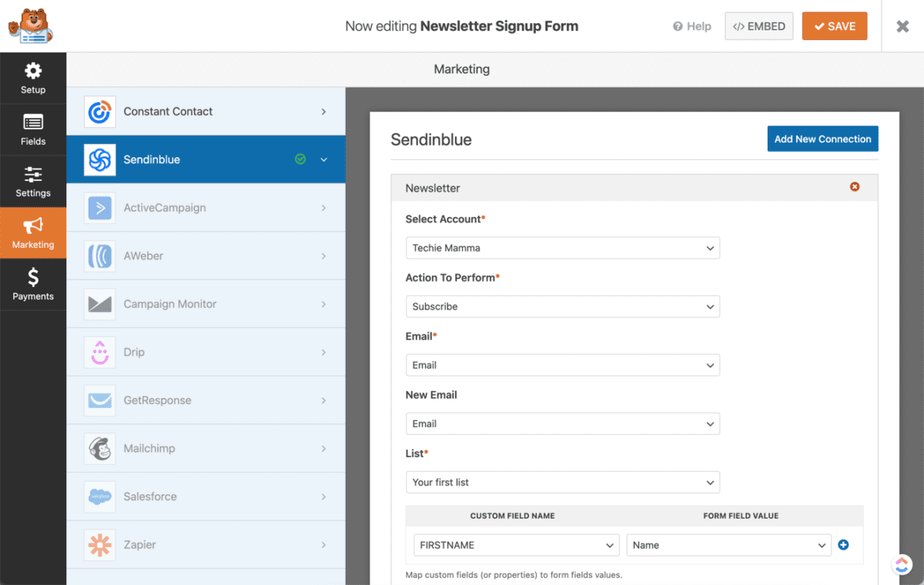Viewport: 924px width, 585px height.
Task: Save the form with SAVE button
Action: [x=835, y=26]
